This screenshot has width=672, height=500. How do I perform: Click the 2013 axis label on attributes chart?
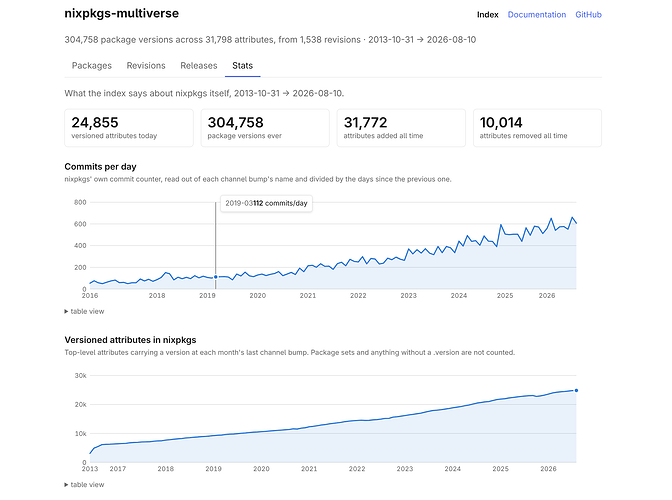[90, 469]
